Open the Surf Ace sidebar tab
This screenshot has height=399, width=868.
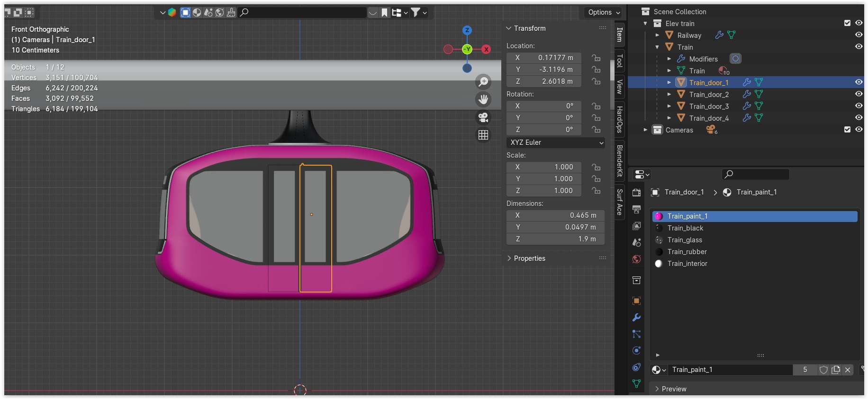tap(619, 202)
